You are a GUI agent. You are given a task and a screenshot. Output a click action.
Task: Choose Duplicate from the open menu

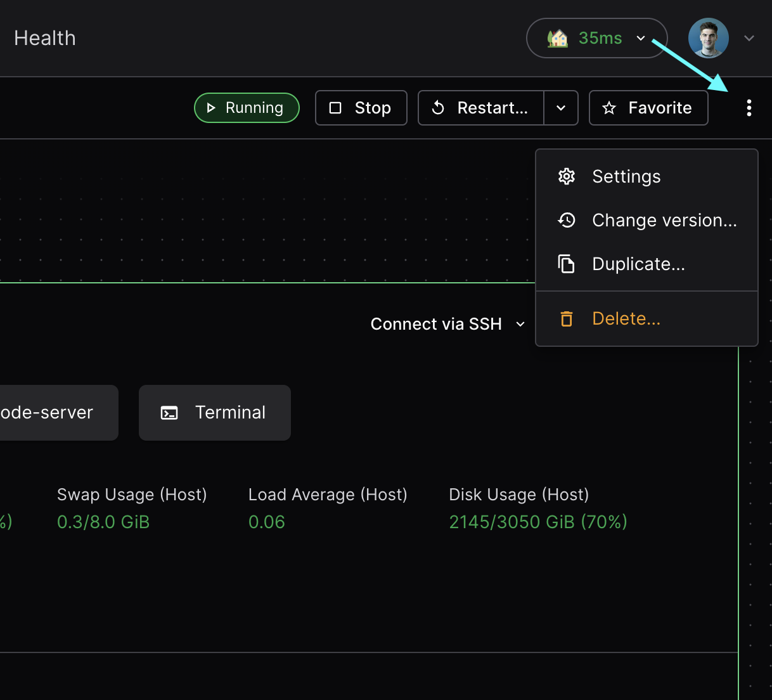click(638, 264)
